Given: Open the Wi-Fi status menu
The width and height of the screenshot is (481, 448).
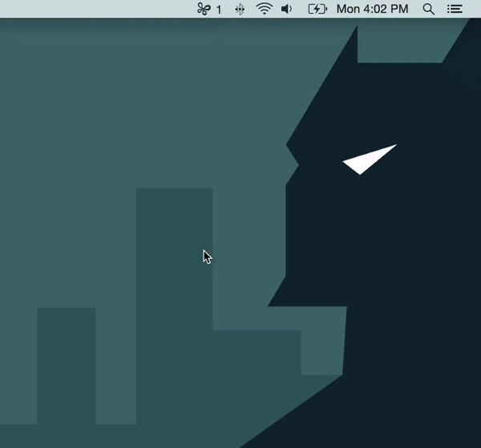Looking at the screenshot, I should coord(265,9).
